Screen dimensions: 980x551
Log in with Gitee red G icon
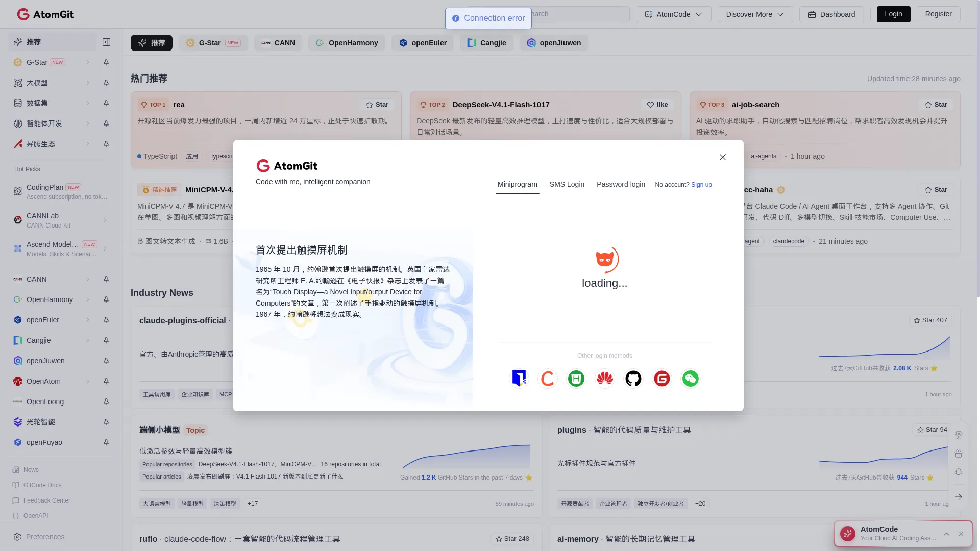point(661,379)
